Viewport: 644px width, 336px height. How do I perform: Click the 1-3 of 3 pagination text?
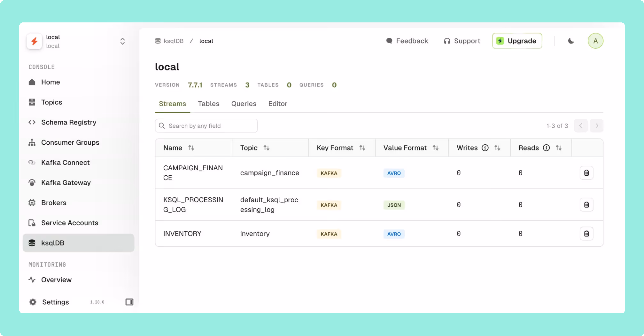[x=557, y=126]
